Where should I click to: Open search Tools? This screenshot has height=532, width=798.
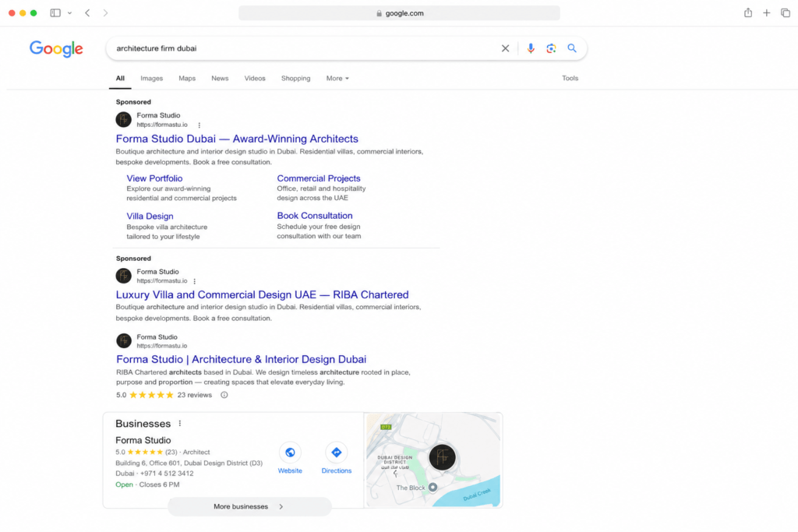tap(570, 79)
